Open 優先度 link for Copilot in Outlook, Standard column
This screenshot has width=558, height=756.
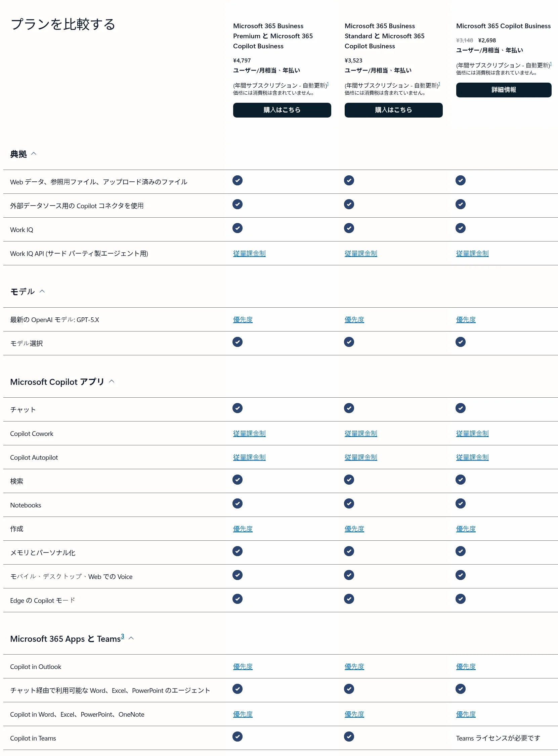pyautogui.click(x=354, y=667)
